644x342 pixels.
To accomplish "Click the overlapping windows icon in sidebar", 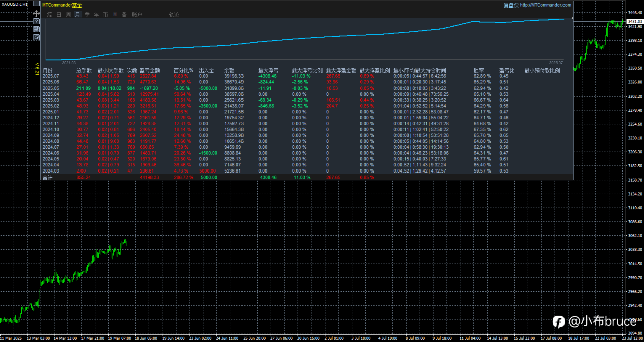I will [x=36, y=37].
